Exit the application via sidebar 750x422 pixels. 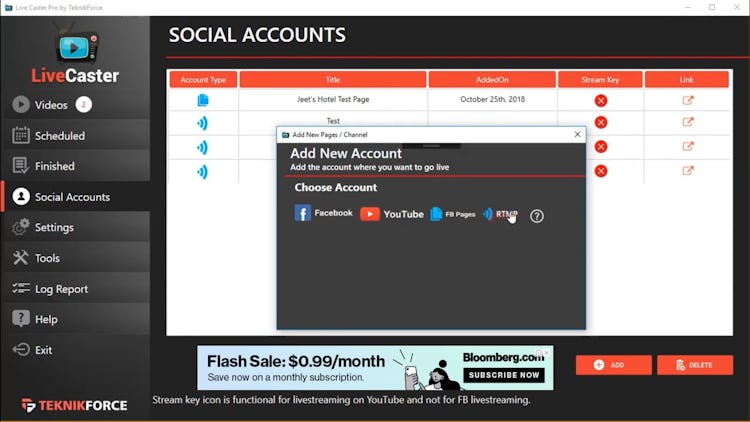(75, 350)
